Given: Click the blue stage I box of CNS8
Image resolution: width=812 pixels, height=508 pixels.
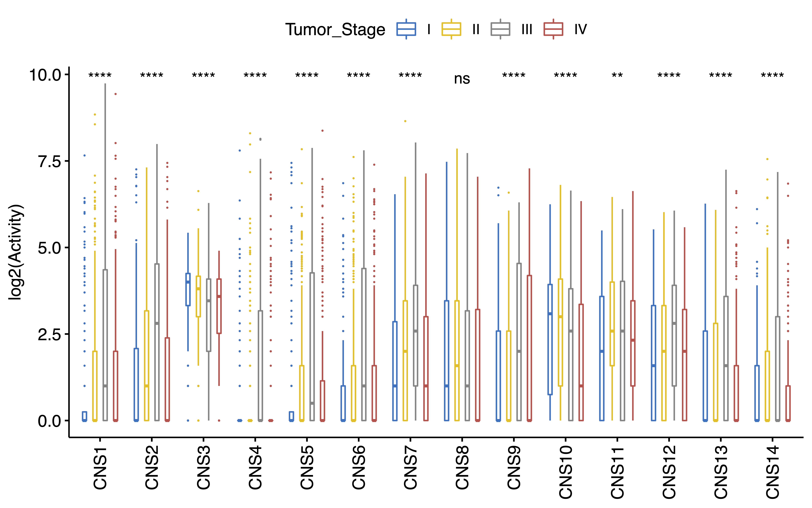Looking at the screenshot, I should 447,361.
